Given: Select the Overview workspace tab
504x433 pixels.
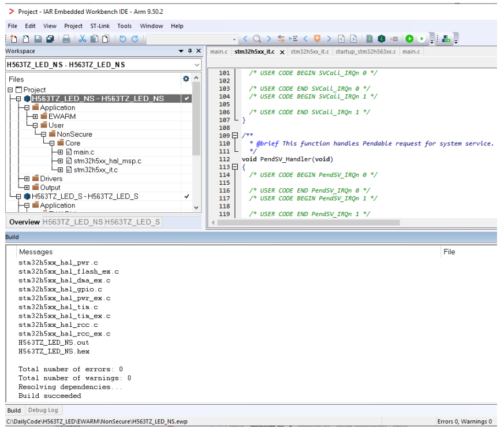Looking at the screenshot, I should [24, 222].
